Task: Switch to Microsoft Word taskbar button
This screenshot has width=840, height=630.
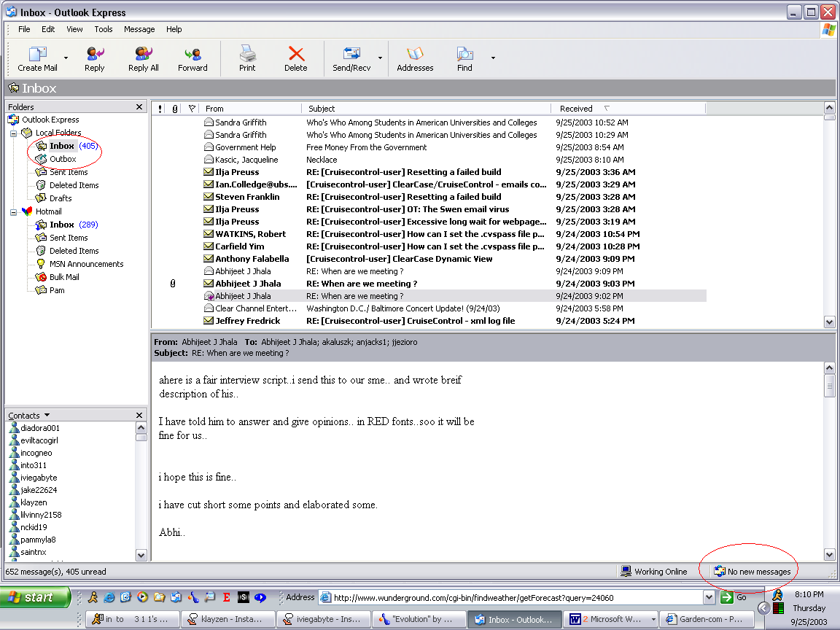Action: (611, 619)
